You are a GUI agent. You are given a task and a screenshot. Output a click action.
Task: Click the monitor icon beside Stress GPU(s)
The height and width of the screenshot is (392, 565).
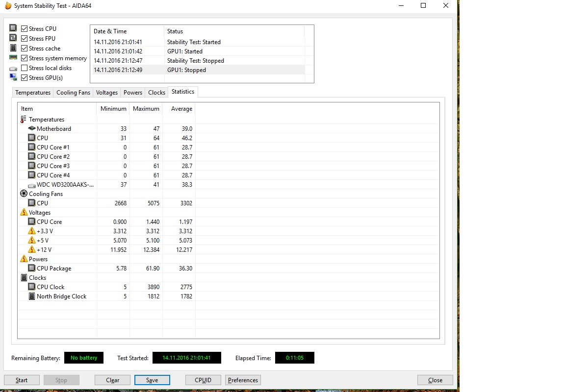[x=13, y=77]
